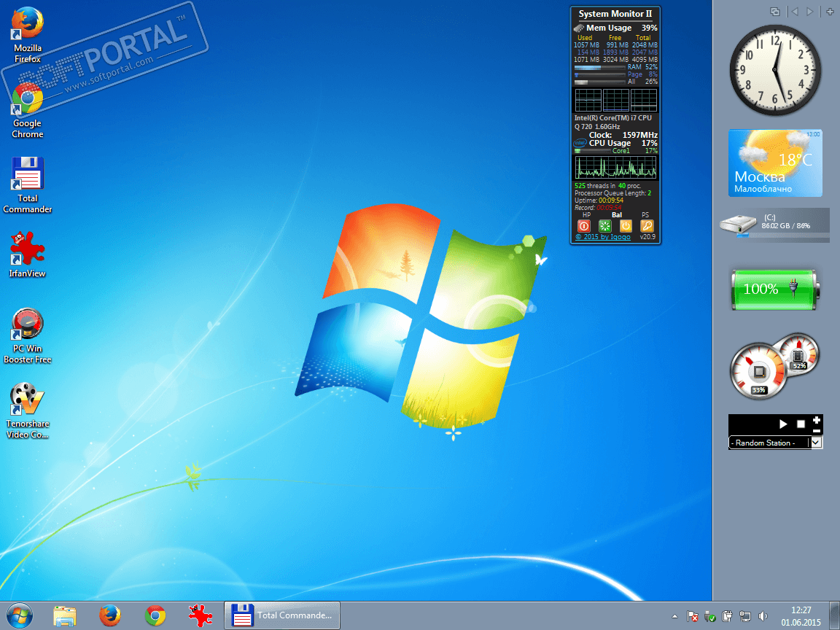Go to next sidebar page arrow
The width and height of the screenshot is (840, 630).
tap(810, 11)
